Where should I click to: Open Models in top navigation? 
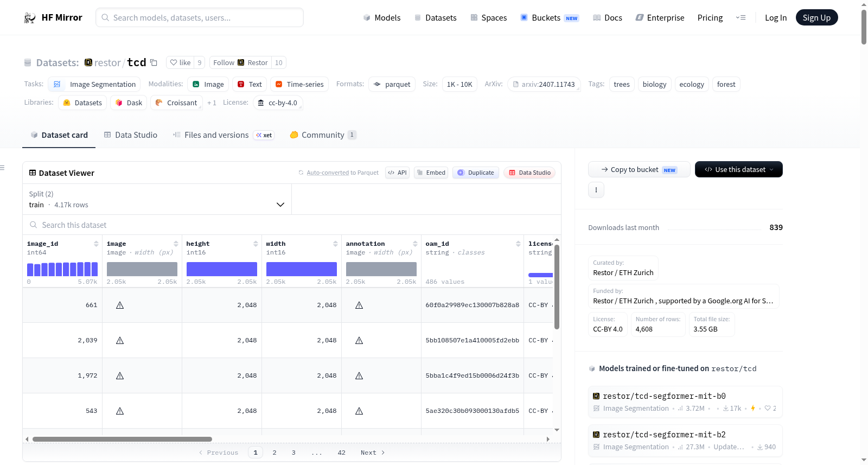pyautogui.click(x=382, y=18)
